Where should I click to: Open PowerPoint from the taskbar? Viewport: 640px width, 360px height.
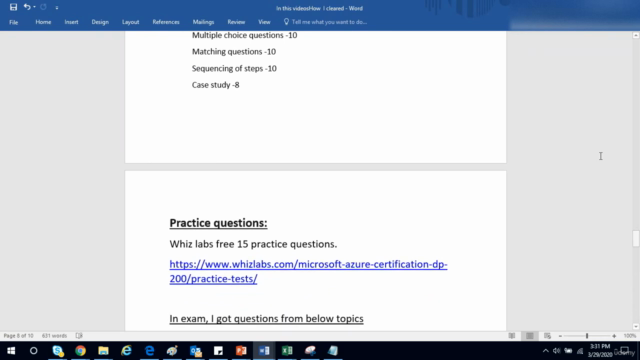point(241,351)
